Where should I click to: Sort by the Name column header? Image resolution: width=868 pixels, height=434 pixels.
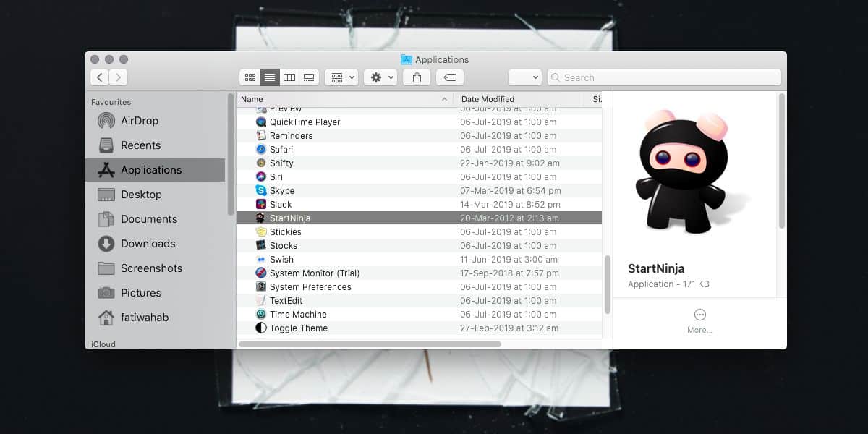click(344, 99)
